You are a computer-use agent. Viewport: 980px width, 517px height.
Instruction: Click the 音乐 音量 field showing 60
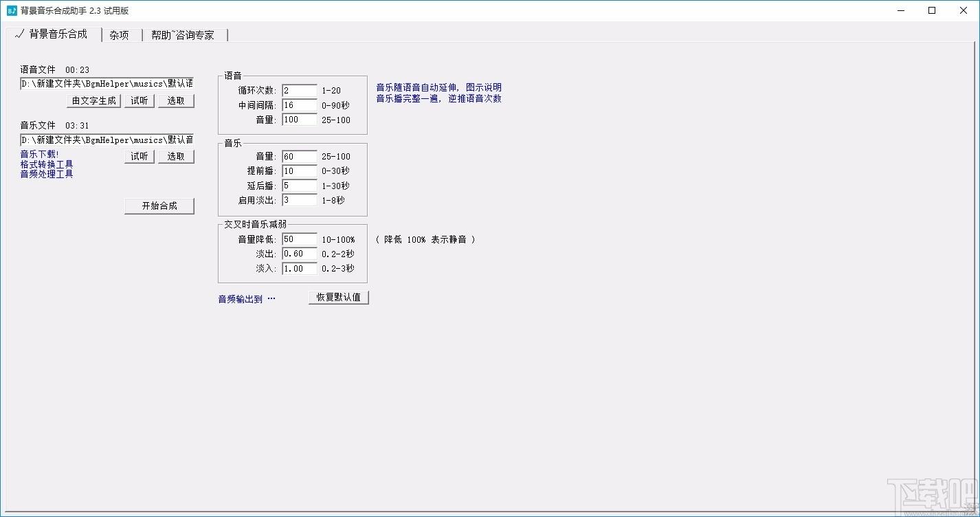tap(300, 157)
